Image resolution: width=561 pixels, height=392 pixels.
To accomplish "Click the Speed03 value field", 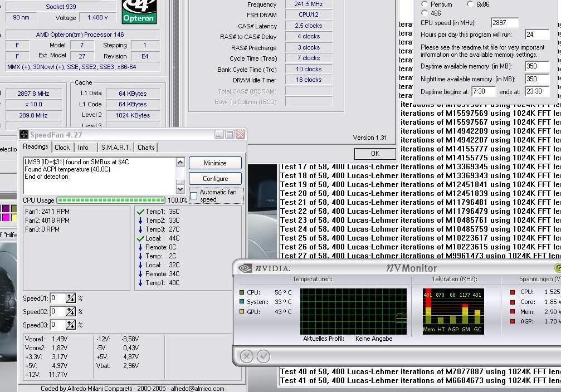I will [57, 325].
